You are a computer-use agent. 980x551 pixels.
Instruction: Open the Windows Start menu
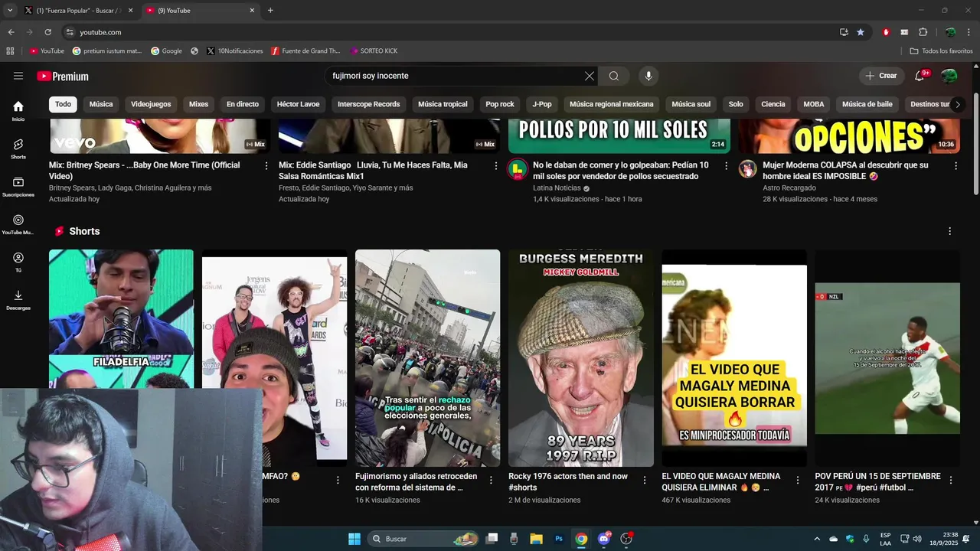354,539
